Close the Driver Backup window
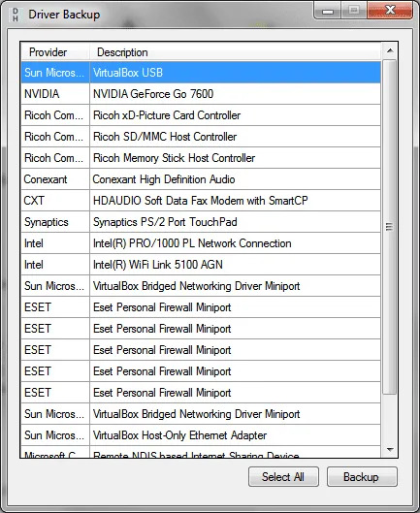Image resolution: width=420 pixels, height=513 pixels. (x=390, y=10)
